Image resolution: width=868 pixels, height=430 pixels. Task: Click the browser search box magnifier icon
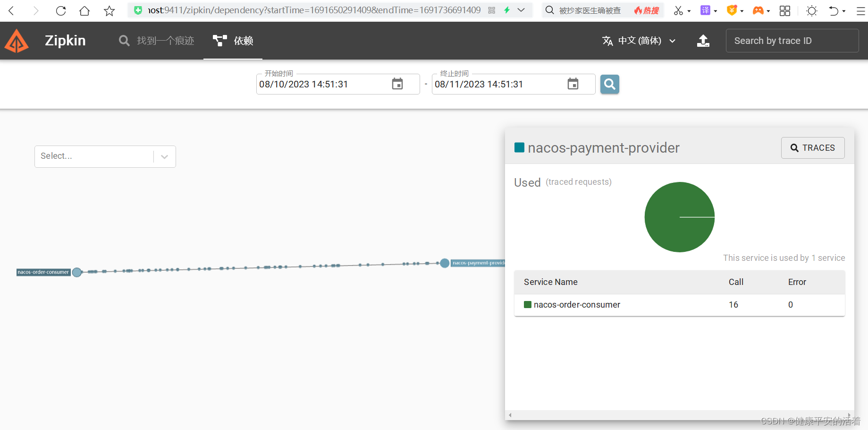549,10
